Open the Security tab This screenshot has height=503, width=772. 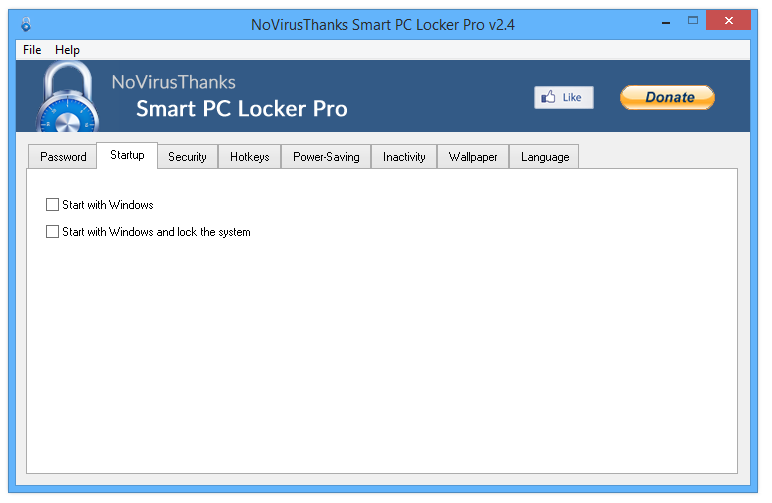click(187, 157)
